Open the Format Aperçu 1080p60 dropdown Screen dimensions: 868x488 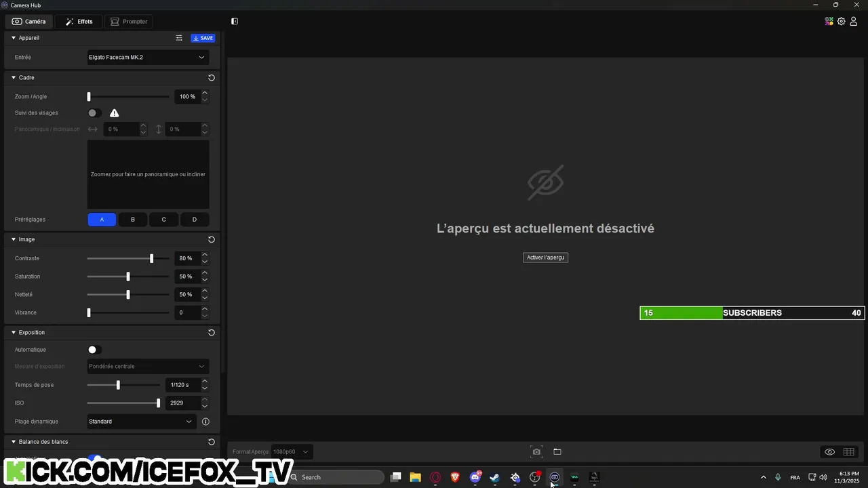coord(292,452)
